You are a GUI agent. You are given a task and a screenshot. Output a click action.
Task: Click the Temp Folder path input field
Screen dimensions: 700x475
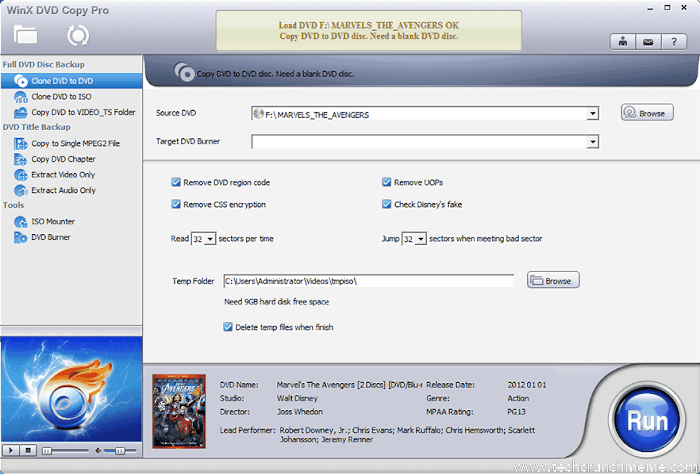(x=368, y=281)
